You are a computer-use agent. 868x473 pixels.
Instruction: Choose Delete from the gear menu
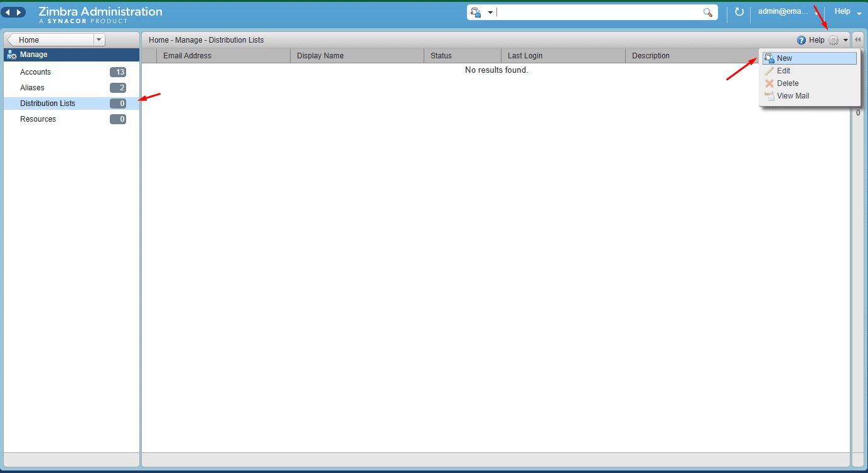[x=809, y=83]
